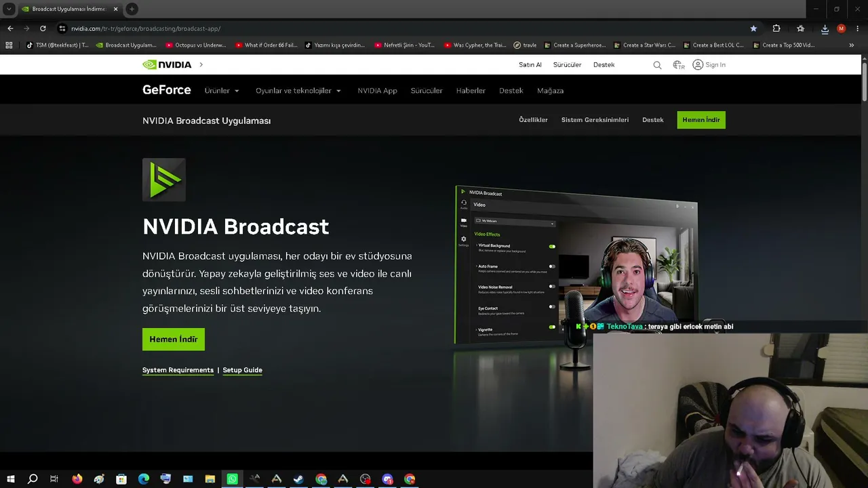This screenshot has width=868, height=488.
Task: Open the System Requirements link
Action: 178,370
